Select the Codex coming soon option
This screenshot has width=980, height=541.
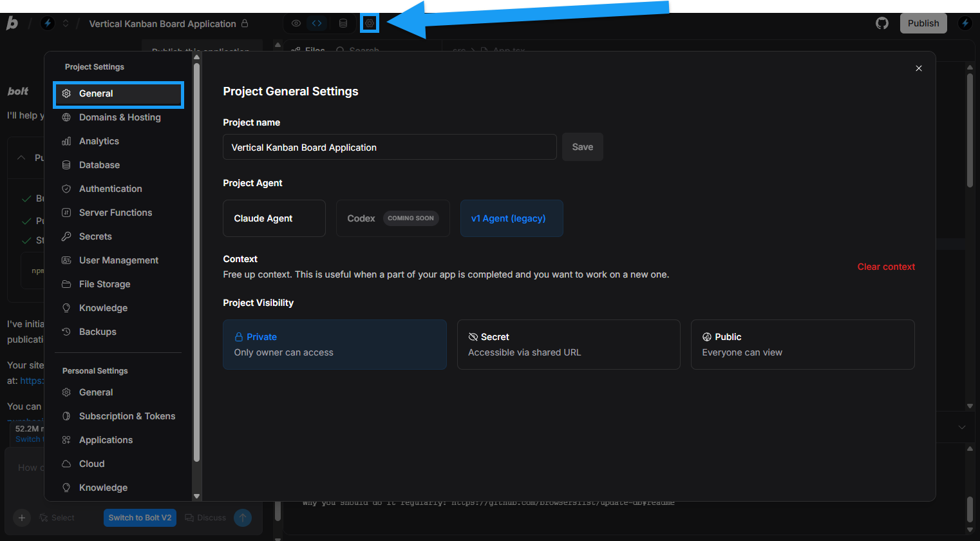coord(393,218)
